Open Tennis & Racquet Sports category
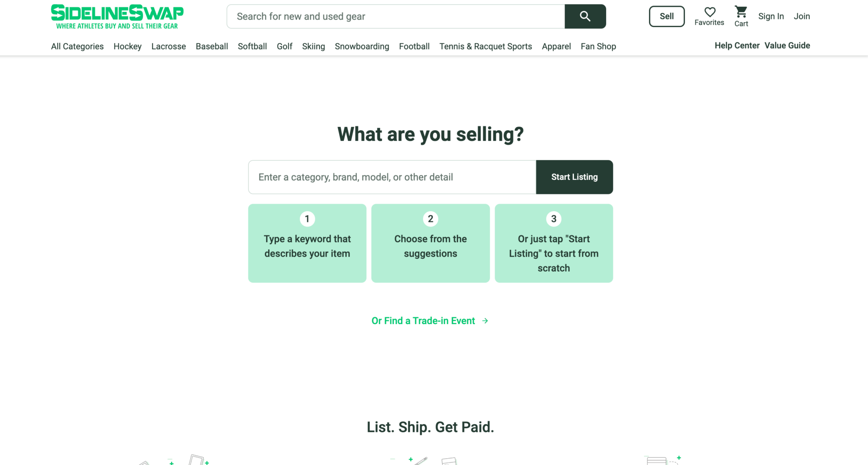Viewport: 868px width, 465px height. (486, 46)
